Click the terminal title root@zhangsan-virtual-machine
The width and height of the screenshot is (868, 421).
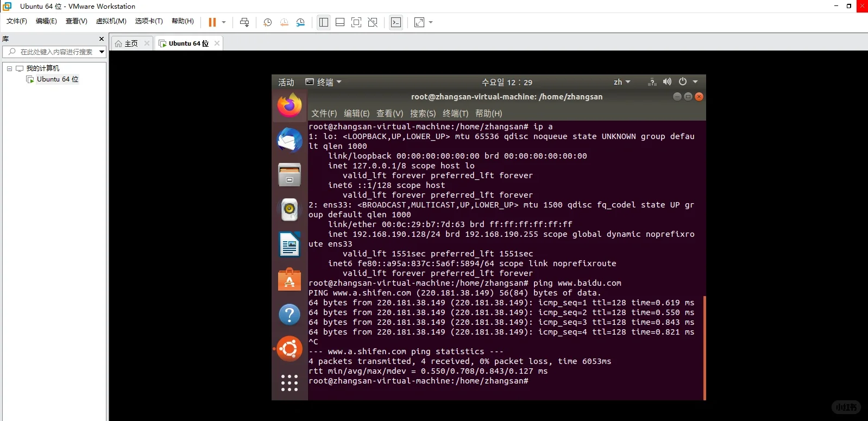coord(507,97)
